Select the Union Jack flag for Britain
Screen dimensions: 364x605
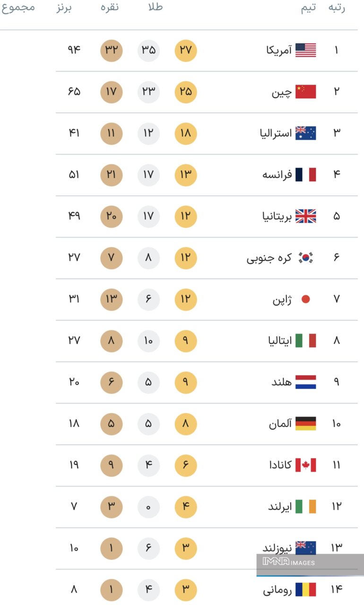(x=305, y=216)
